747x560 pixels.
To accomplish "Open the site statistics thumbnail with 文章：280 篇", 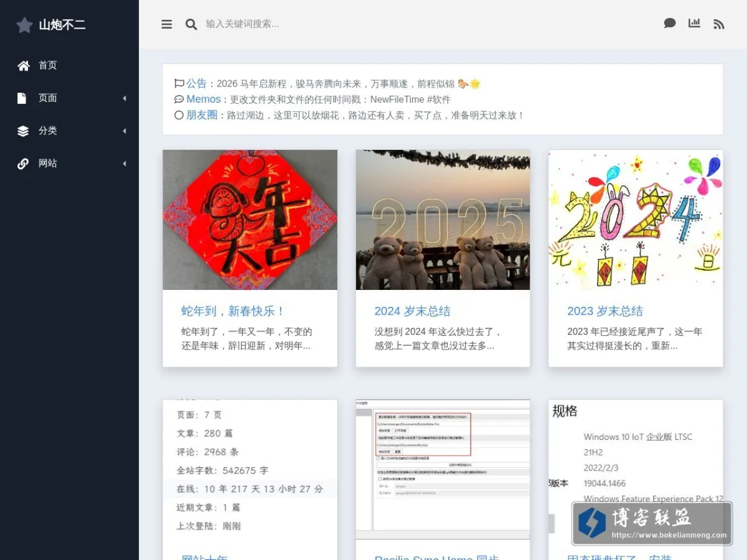I will tap(250, 469).
